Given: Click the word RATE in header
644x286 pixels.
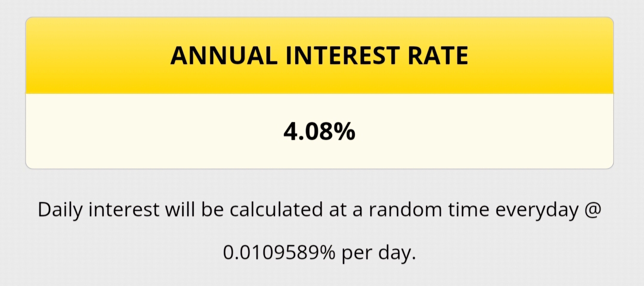Looking at the screenshot, I should pyautogui.click(x=438, y=56).
